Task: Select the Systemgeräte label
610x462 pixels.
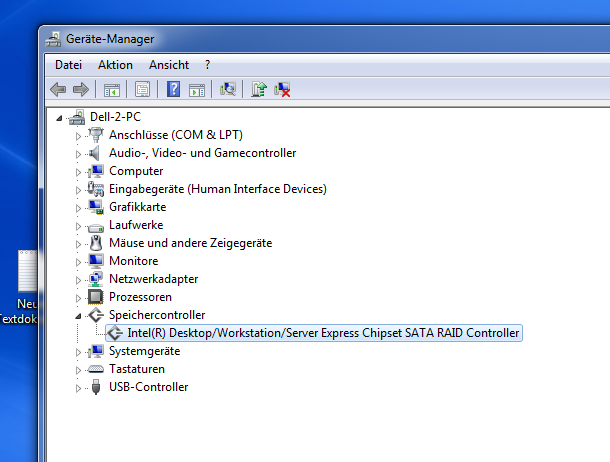Action: [144, 351]
